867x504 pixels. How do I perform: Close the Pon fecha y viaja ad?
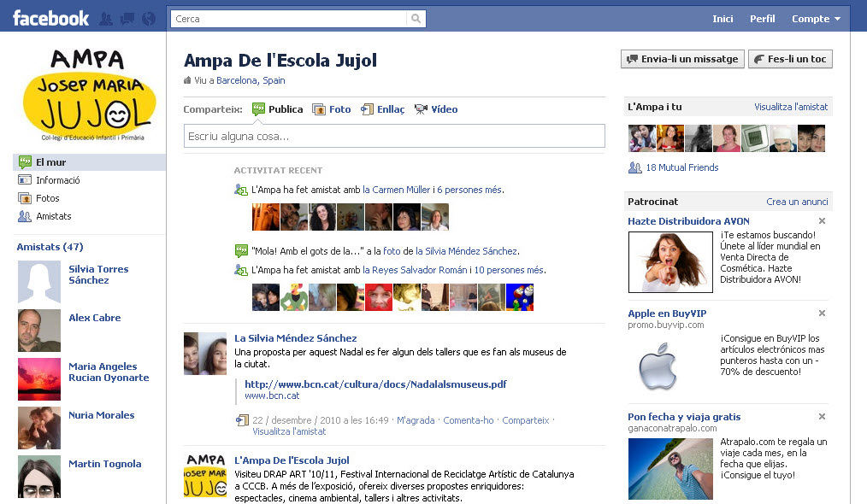point(822,417)
